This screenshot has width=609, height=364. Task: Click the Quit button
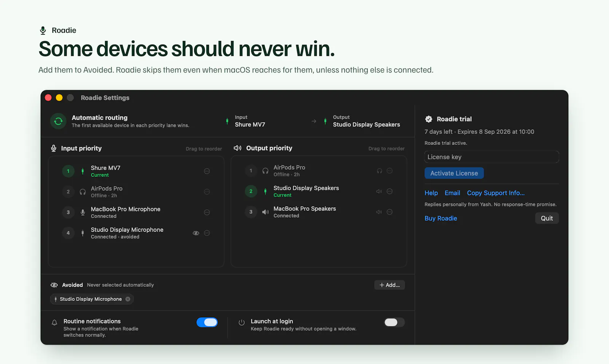point(547,218)
